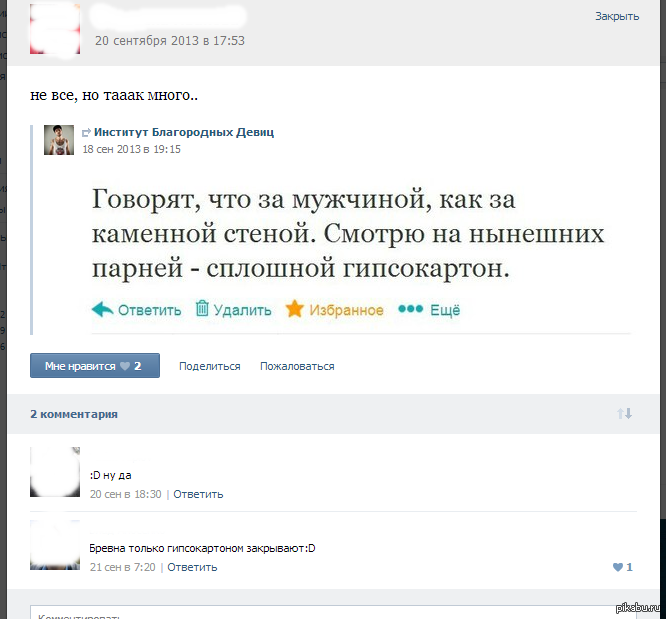This screenshot has width=666, height=619.
Task: Open the reposted group's avatar thumbnail
Action: 59,140
